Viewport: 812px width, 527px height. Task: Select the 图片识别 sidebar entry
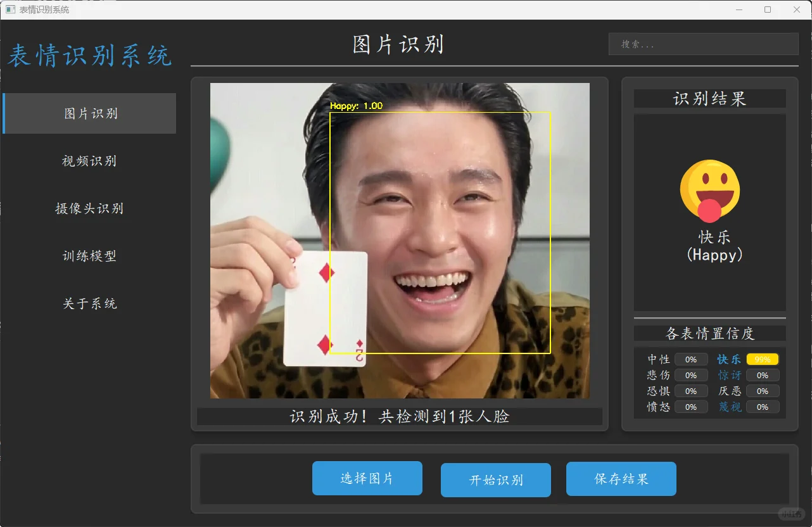[89, 113]
